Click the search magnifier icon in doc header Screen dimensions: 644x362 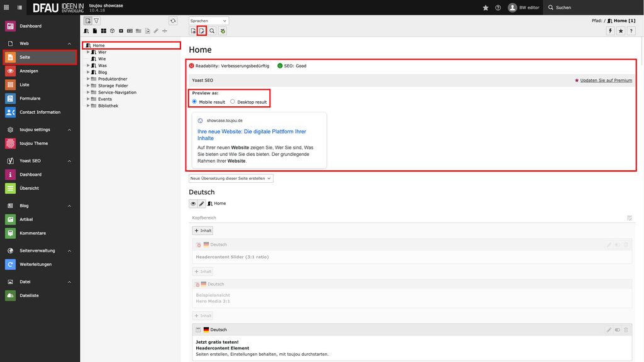(x=212, y=31)
